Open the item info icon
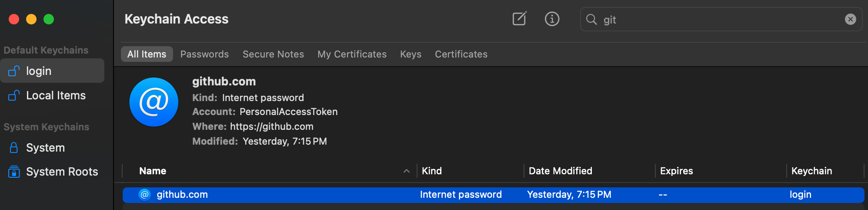 [x=552, y=19]
